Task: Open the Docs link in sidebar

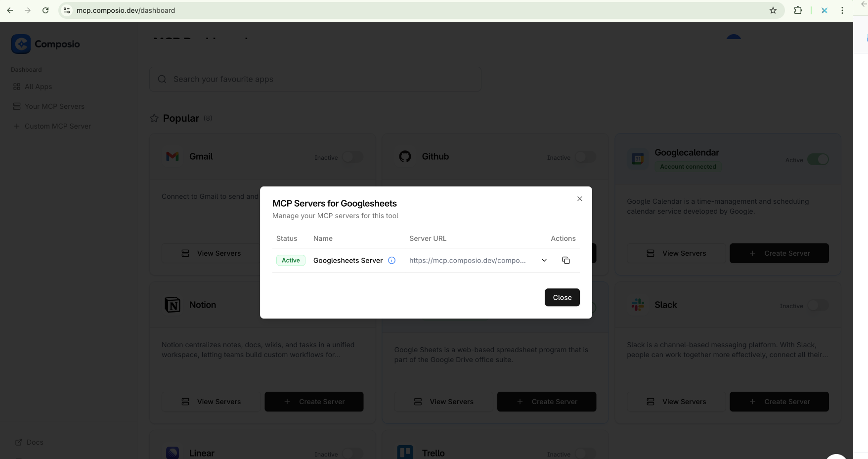Action: click(35, 442)
